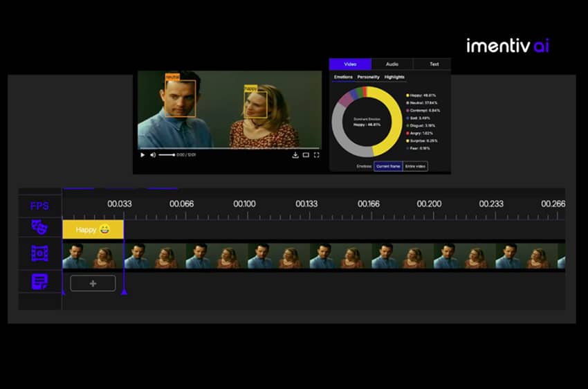Click the timeline playhead end marker
Viewport: 588px width, 389px height.
click(124, 292)
